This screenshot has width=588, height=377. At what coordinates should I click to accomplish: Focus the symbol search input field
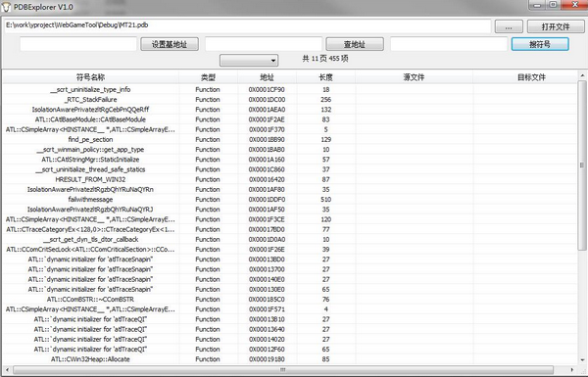[x=449, y=44]
